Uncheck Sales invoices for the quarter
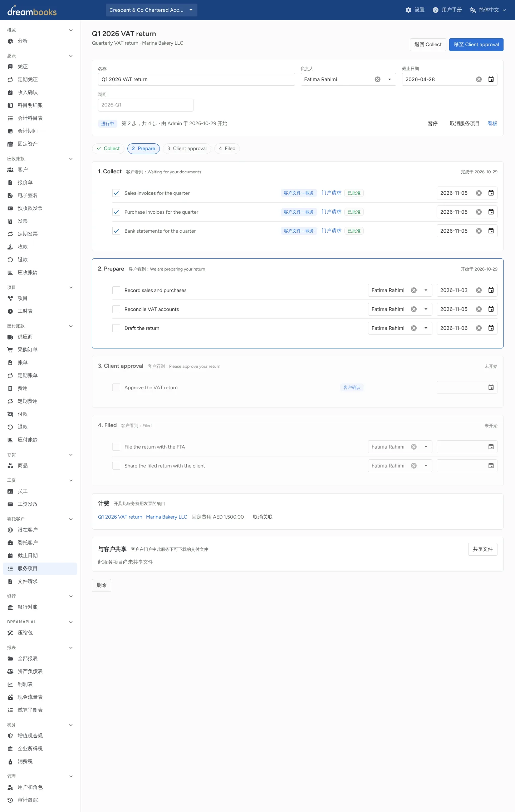The width and height of the screenshot is (515, 812). click(116, 193)
